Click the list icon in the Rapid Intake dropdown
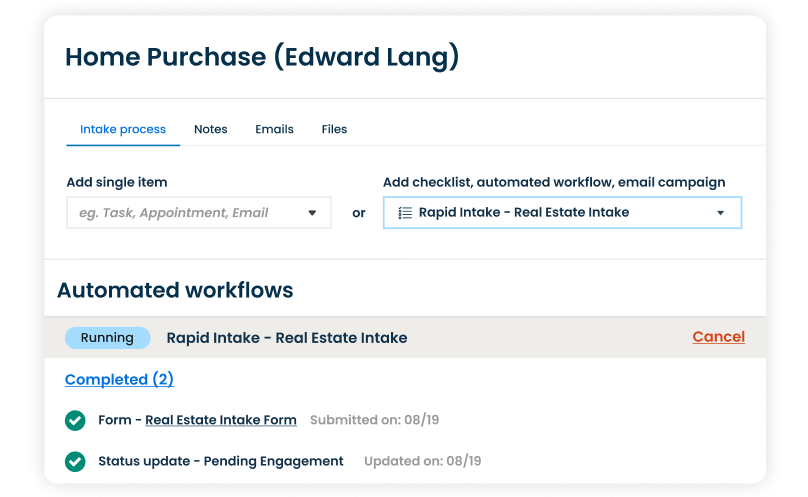The height and width of the screenshot is (497, 808). [405, 213]
